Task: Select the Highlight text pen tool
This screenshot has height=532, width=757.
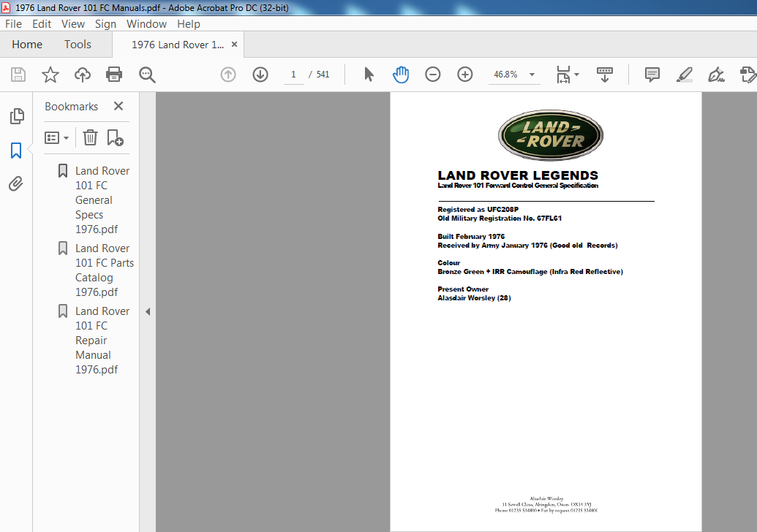Action: [684, 75]
